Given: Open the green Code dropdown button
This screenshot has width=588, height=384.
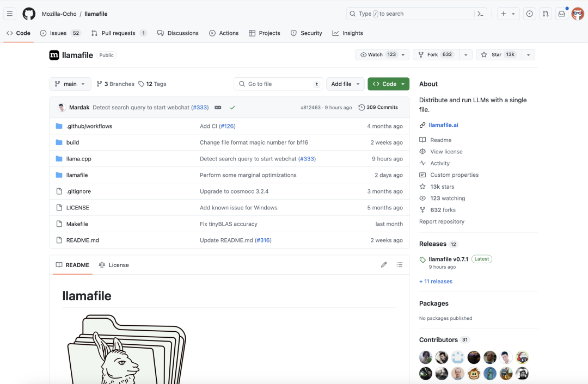Looking at the screenshot, I should point(389,84).
